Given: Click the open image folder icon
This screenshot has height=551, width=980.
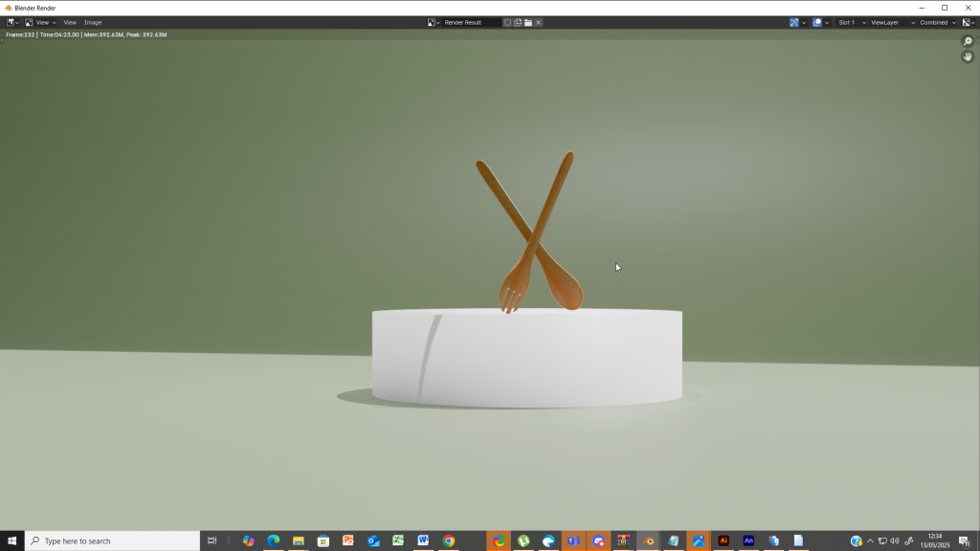Looking at the screenshot, I should coord(528,22).
